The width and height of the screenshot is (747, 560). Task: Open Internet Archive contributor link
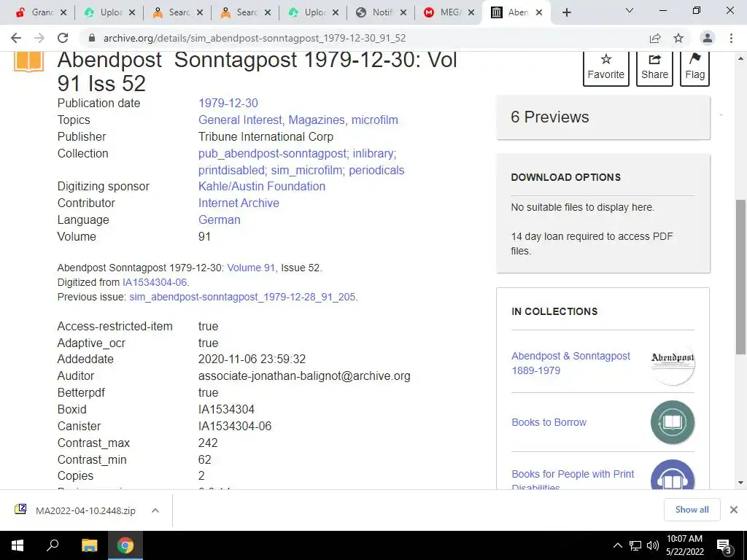[239, 203]
